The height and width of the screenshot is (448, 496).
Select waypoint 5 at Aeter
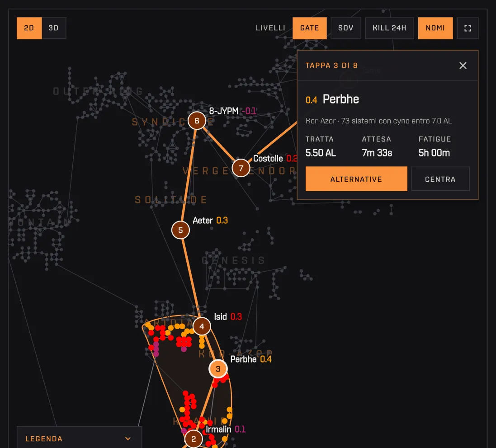180,230
